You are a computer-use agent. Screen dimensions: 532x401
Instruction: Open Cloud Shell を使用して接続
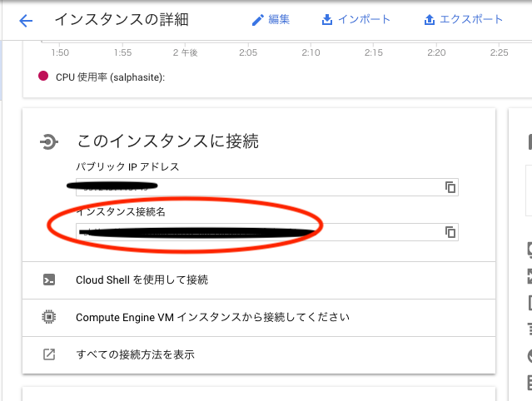pos(259,280)
